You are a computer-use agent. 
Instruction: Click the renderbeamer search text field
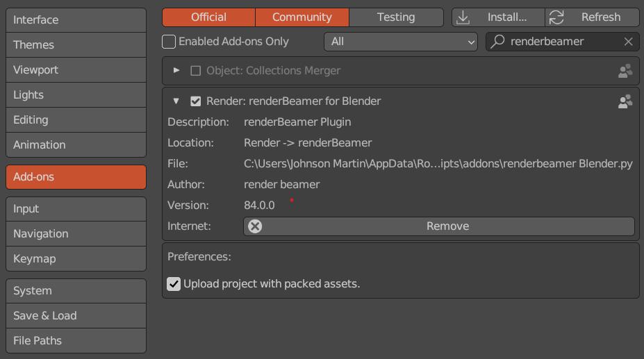[x=562, y=42]
